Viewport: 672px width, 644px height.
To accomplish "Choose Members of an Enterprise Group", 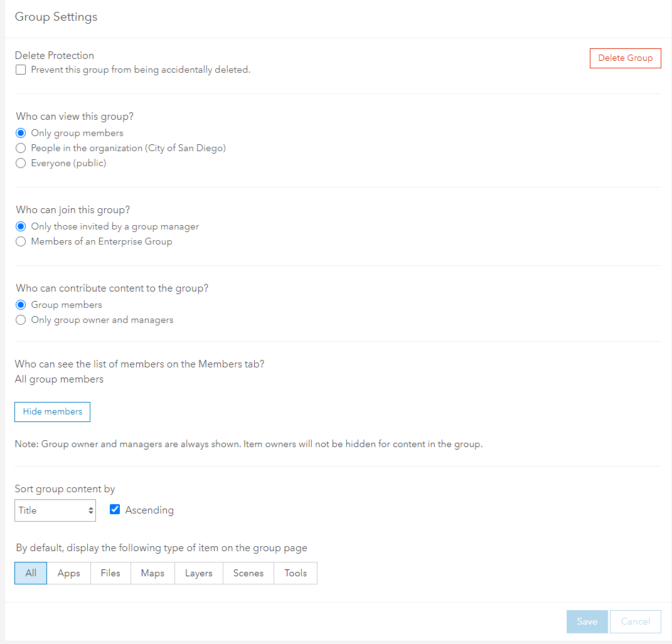I will [21, 241].
